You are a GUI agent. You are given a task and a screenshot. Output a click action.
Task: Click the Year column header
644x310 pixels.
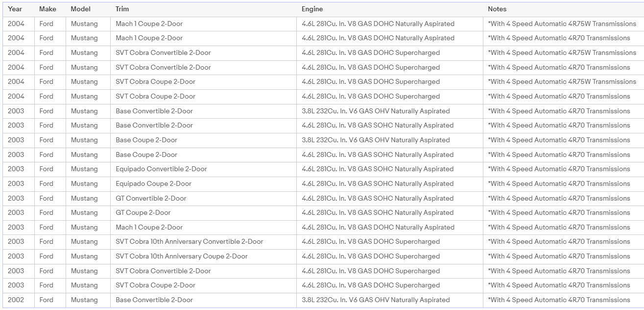(15, 9)
